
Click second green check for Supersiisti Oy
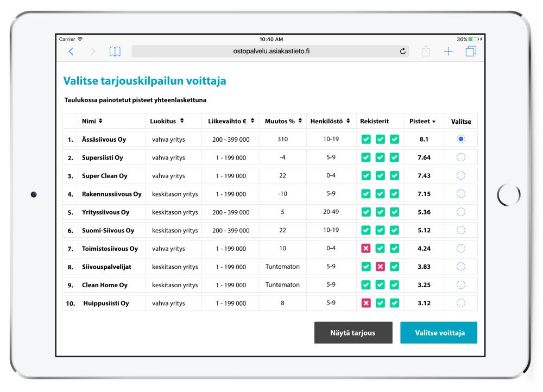coord(380,157)
